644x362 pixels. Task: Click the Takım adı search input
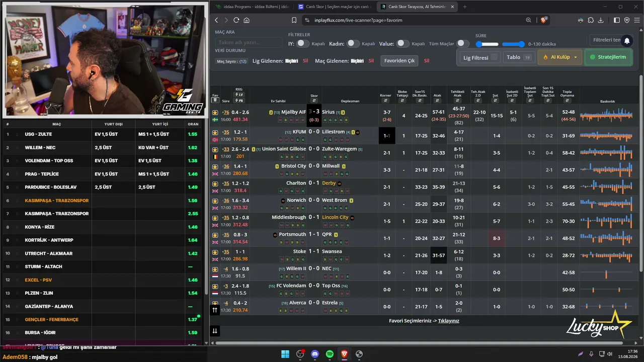pyautogui.click(x=249, y=43)
